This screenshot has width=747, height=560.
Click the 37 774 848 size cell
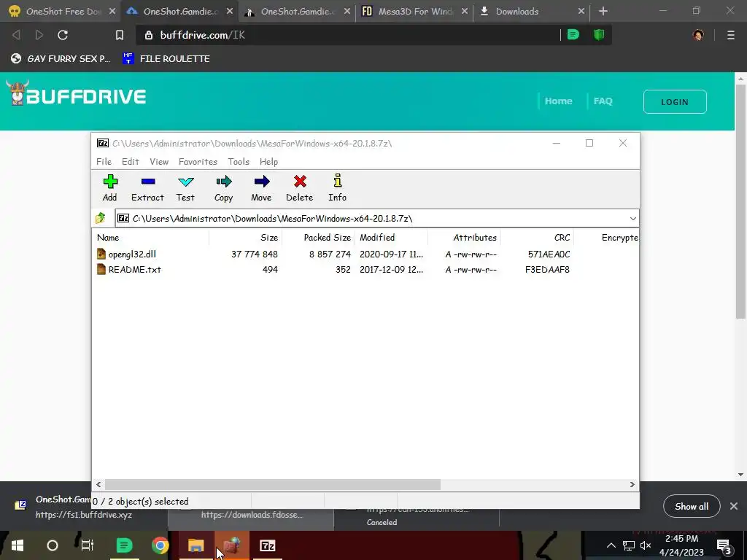tap(255, 254)
